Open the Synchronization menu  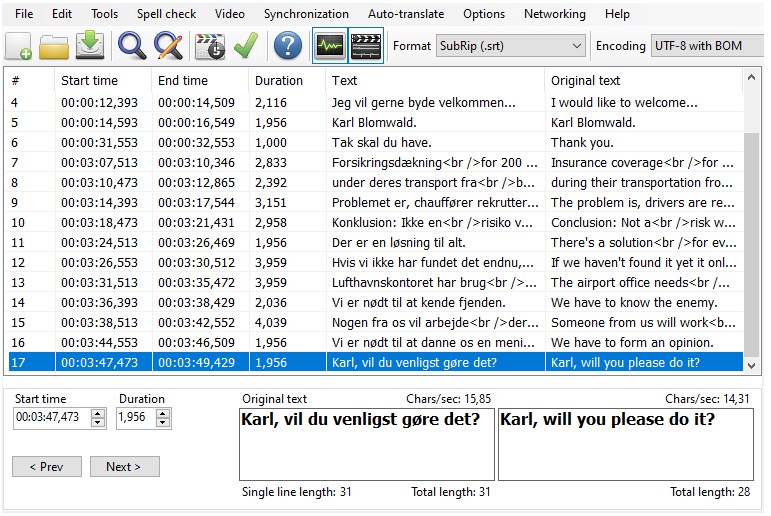point(306,14)
